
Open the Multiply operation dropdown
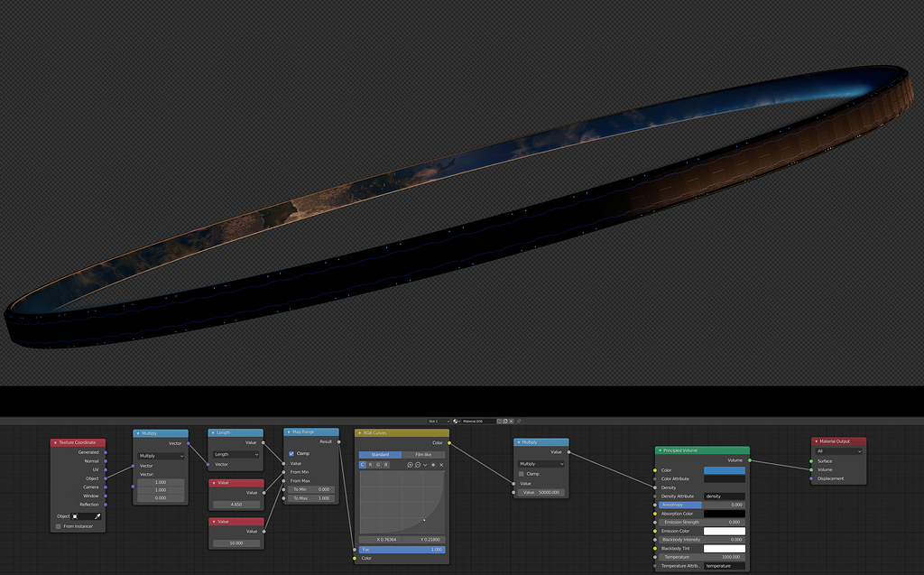coord(161,456)
